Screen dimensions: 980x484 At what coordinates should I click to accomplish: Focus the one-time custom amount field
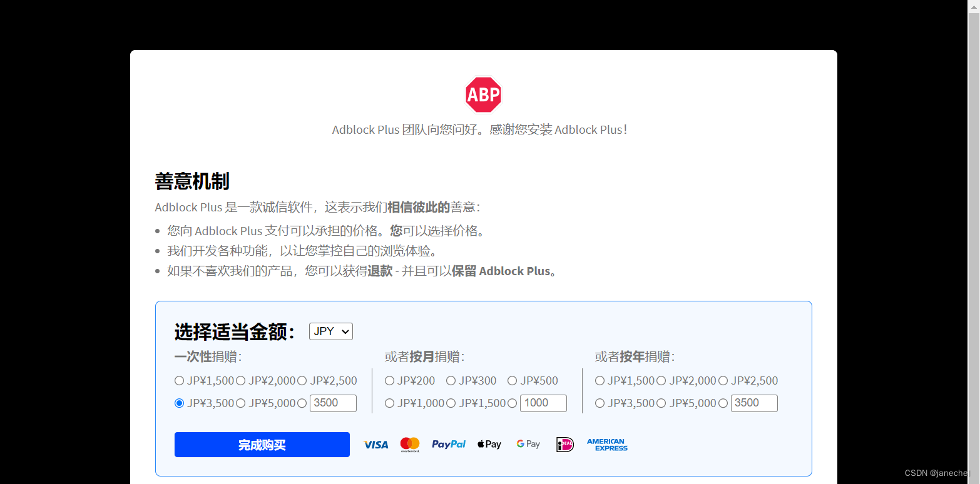[333, 403]
